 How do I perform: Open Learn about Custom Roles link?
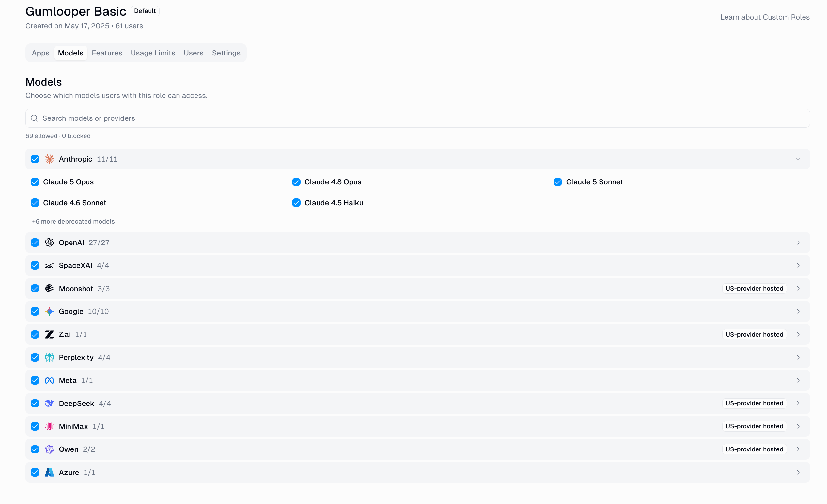point(765,17)
